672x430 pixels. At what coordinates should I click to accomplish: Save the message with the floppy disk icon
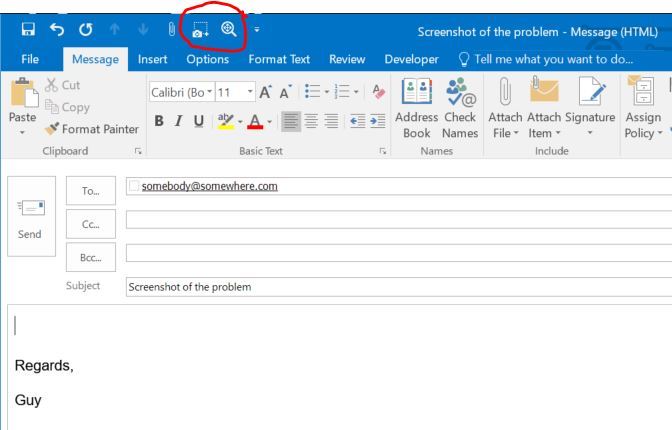[28, 30]
